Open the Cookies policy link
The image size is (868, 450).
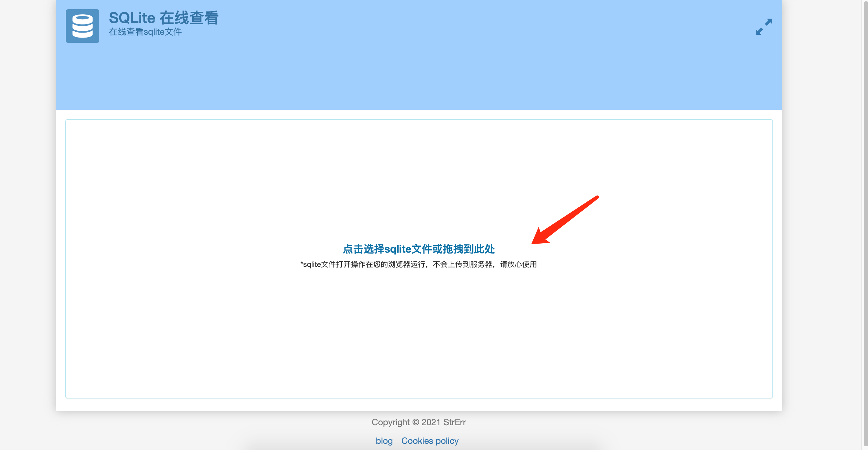pyautogui.click(x=430, y=441)
